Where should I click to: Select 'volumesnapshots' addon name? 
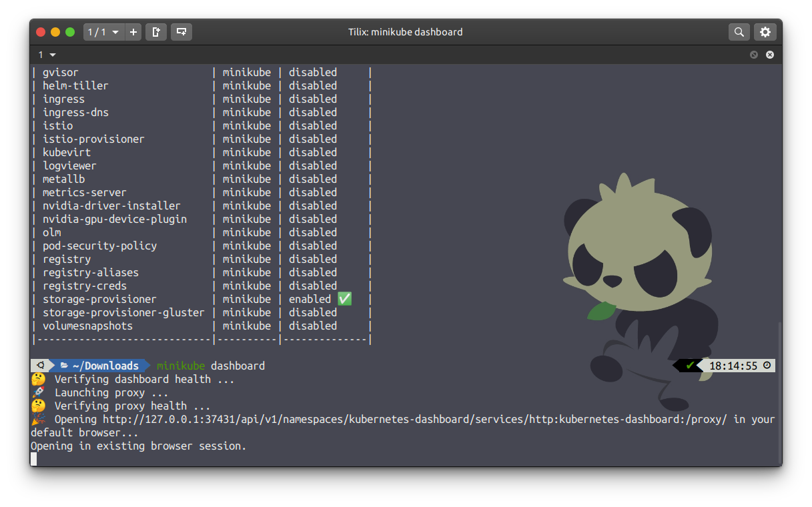click(87, 326)
